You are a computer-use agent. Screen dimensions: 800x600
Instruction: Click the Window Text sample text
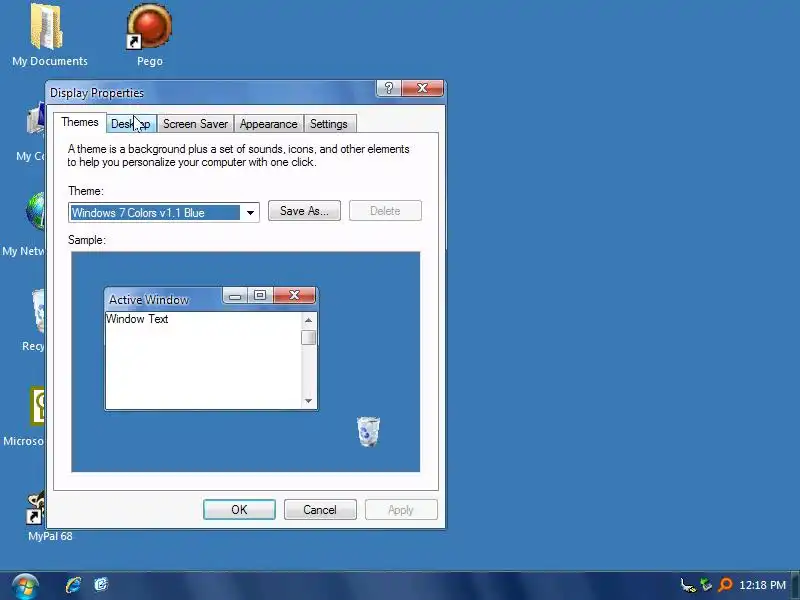137,319
